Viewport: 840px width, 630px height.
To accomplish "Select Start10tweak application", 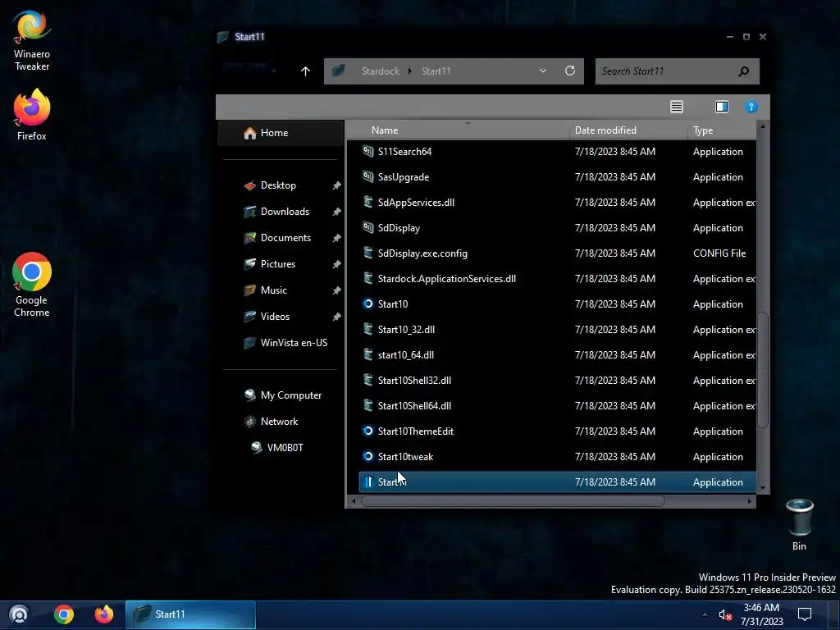I will click(405, 457).
